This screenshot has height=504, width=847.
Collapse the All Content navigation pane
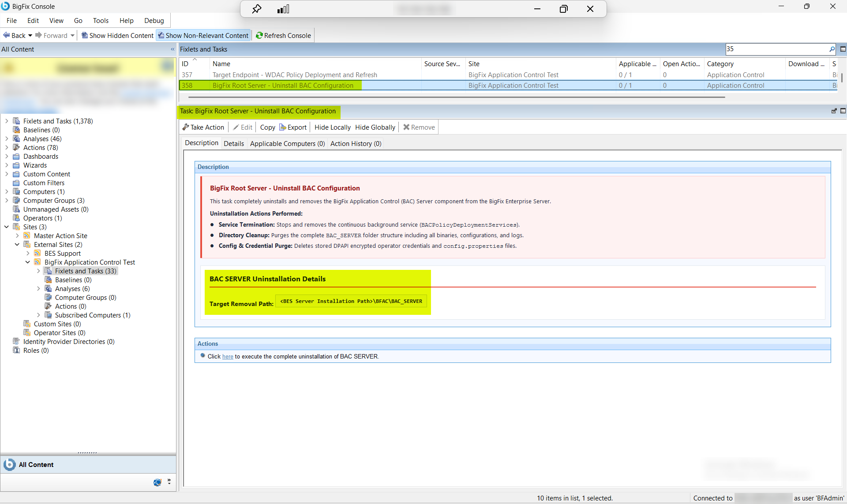[172, 49]
